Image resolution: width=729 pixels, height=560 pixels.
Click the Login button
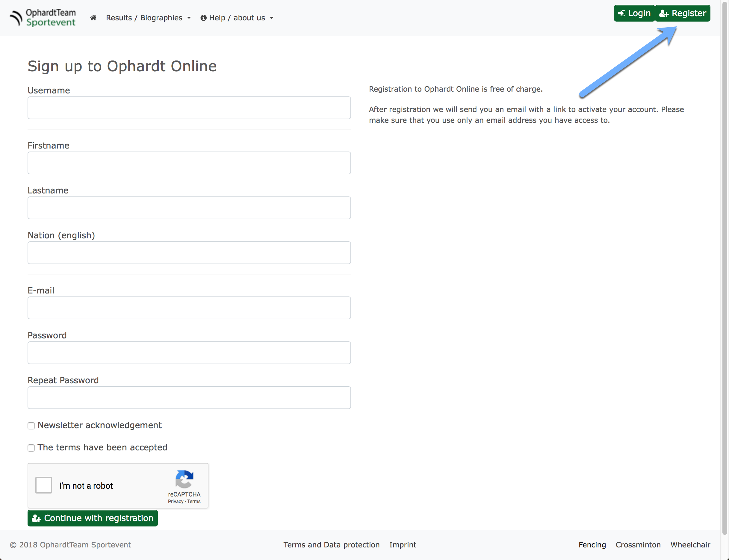[634, 13]
